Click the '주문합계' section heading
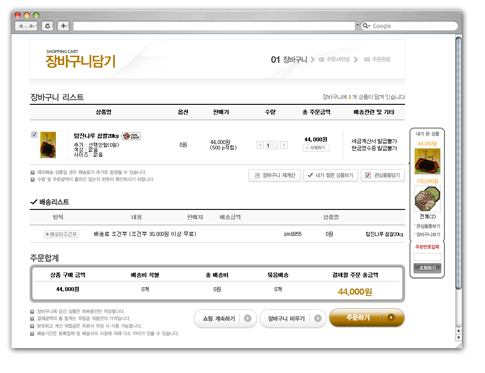The width and height of the screenshot is (485, 373). tap(44, 258)
